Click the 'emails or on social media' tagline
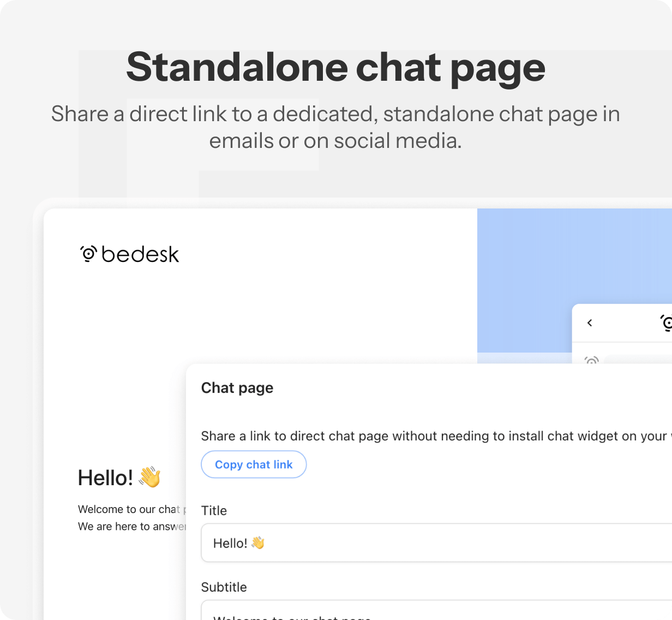 pos(335,141)
